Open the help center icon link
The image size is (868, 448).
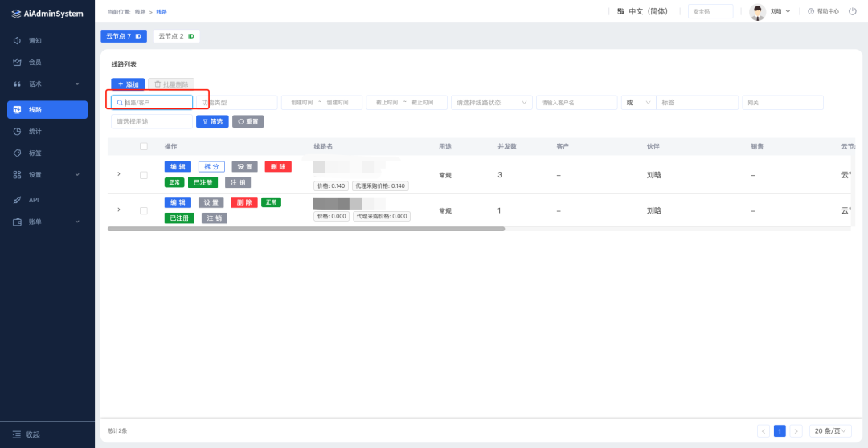(811, 11)
